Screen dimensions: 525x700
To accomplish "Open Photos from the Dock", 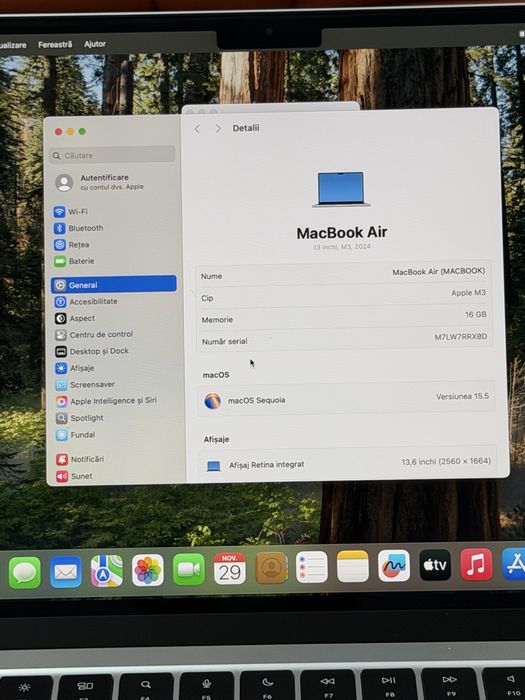I will pyautogui.click(x=148, y=570).
